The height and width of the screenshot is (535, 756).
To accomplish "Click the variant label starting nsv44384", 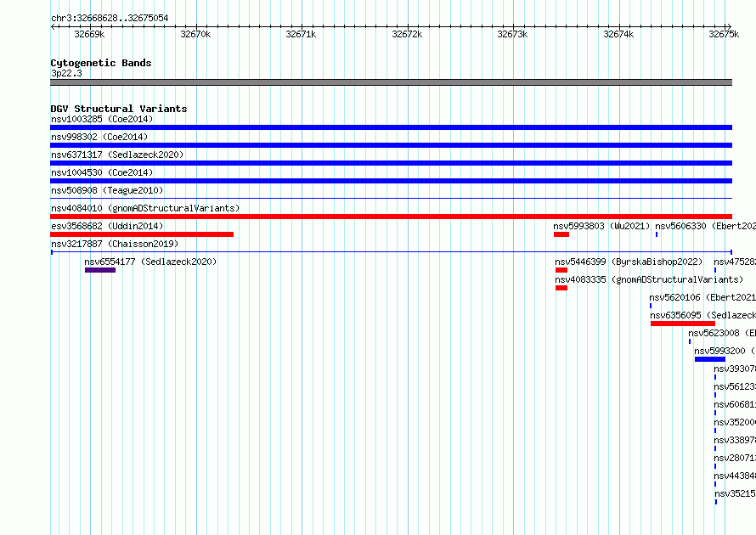I will [735, 476].
